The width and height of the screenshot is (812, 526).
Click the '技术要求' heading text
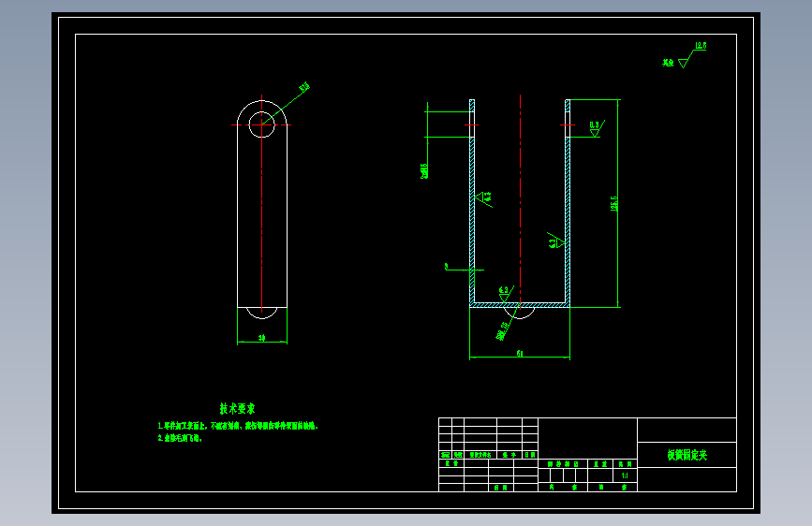[x=237, y=408]
